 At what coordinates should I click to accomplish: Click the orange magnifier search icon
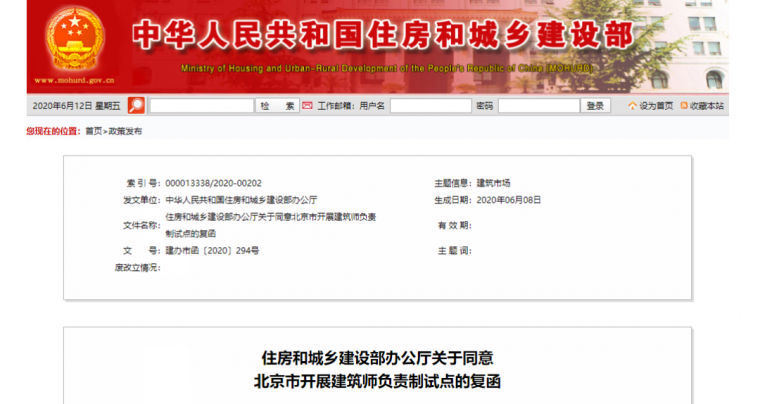[x=136, y=105]
